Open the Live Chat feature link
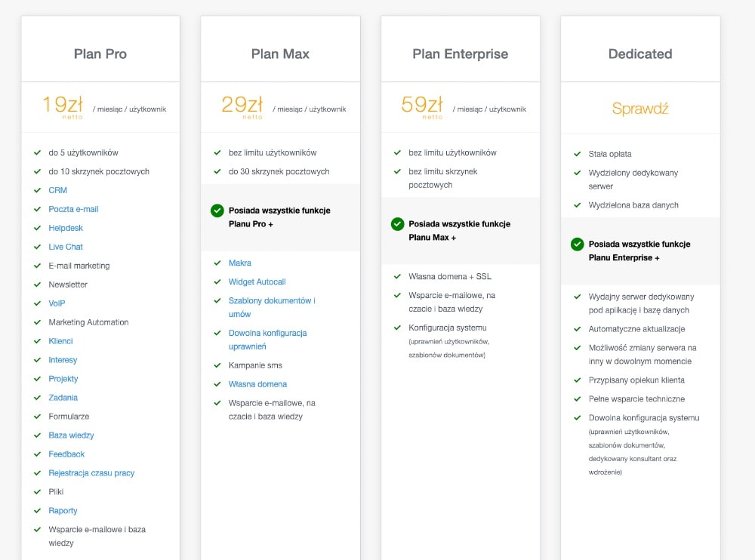This screenshot has height=560, width=755. (66, 247)
